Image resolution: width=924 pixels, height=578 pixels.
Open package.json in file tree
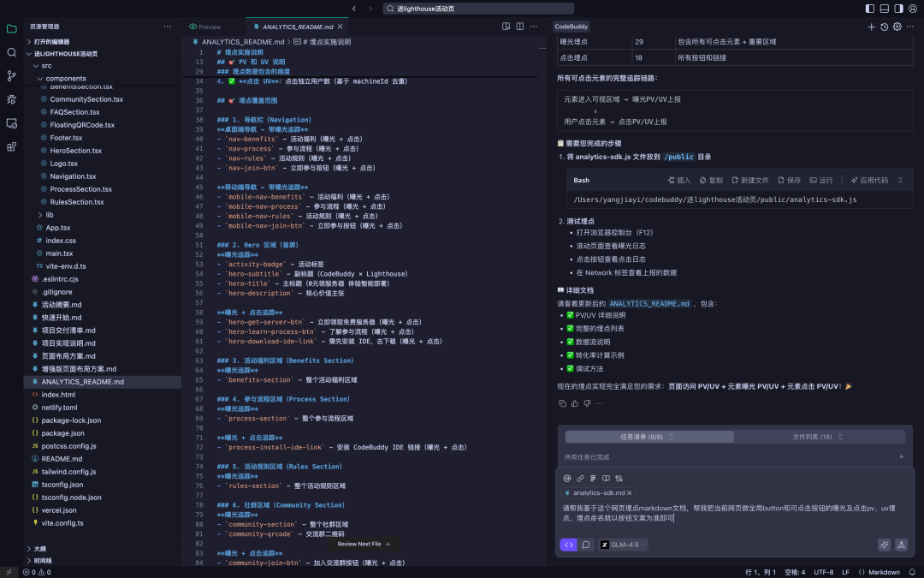click(62, 433)
